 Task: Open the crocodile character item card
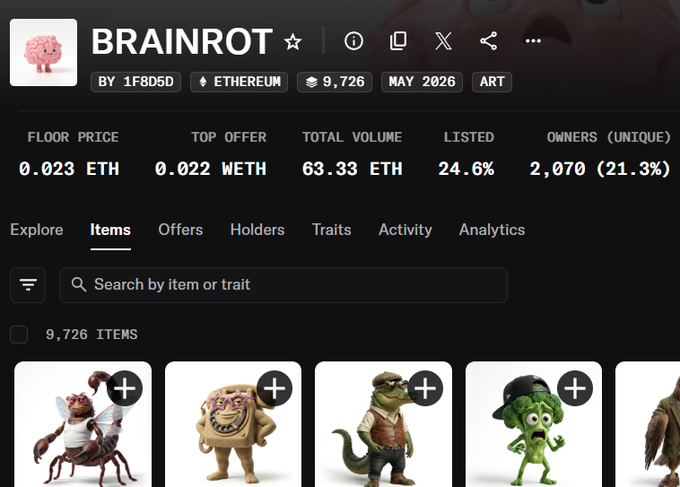(x=383, y=424)
